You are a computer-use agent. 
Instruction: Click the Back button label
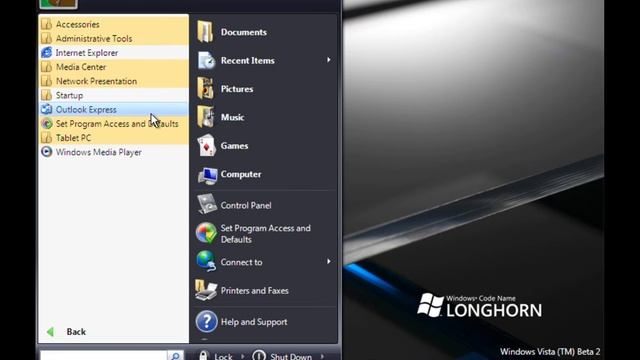click(76, 332)
